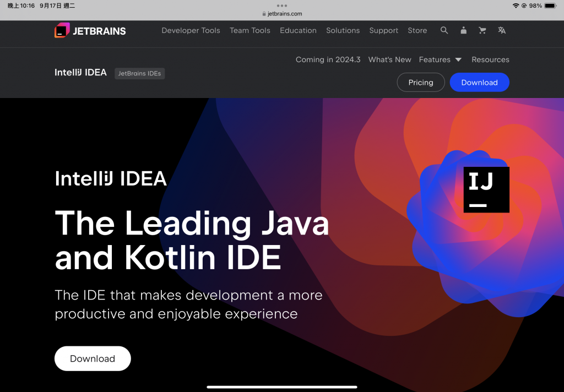
Task: Expand the Features dropdown
Action: coord(440,59)
